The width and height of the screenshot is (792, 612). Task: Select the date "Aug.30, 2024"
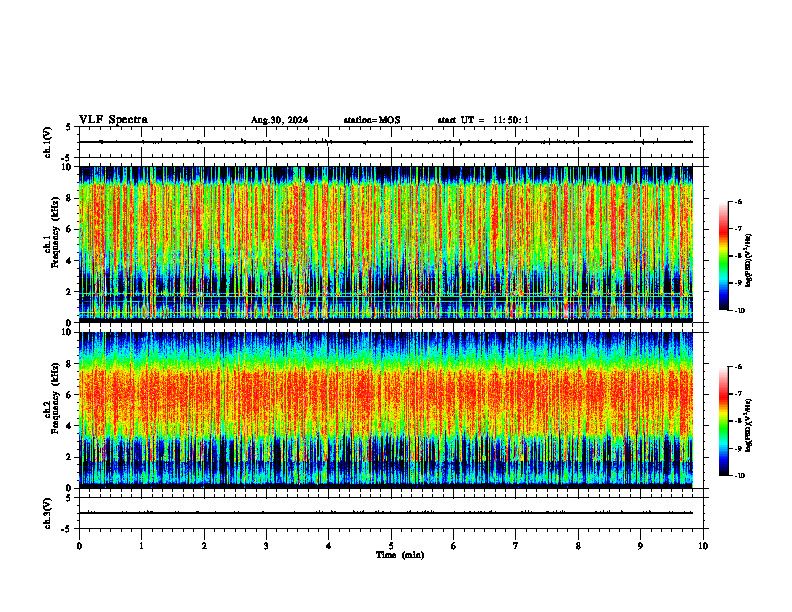pos(279,120)
